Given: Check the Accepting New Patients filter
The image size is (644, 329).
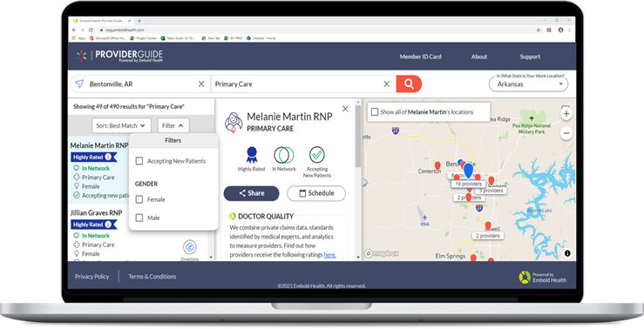Looking at the screenshot, I should pos(139,161).
